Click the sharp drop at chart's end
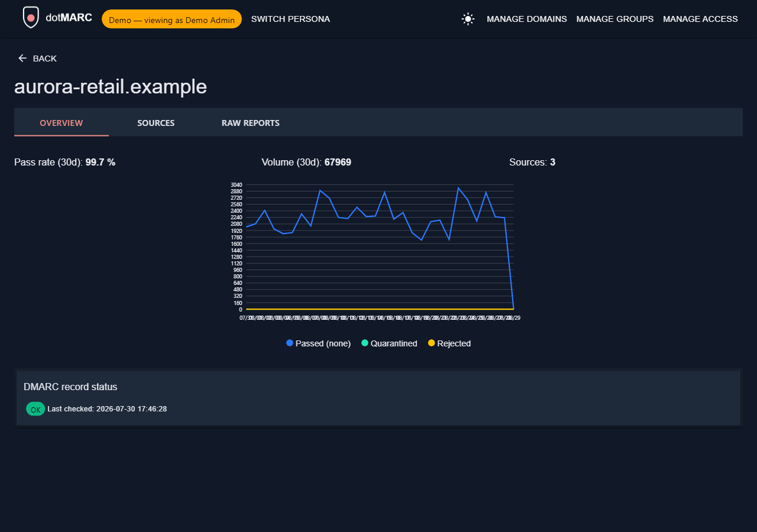 click(509, 263)
